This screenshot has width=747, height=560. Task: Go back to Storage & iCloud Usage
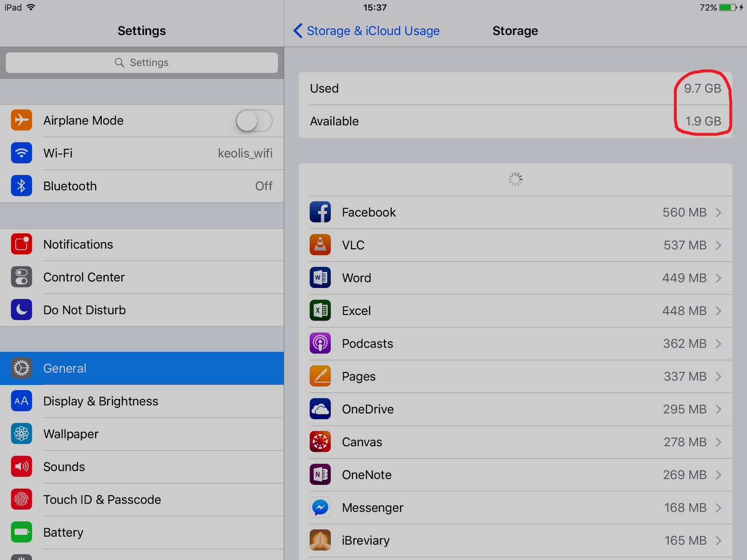coord(366,31)
